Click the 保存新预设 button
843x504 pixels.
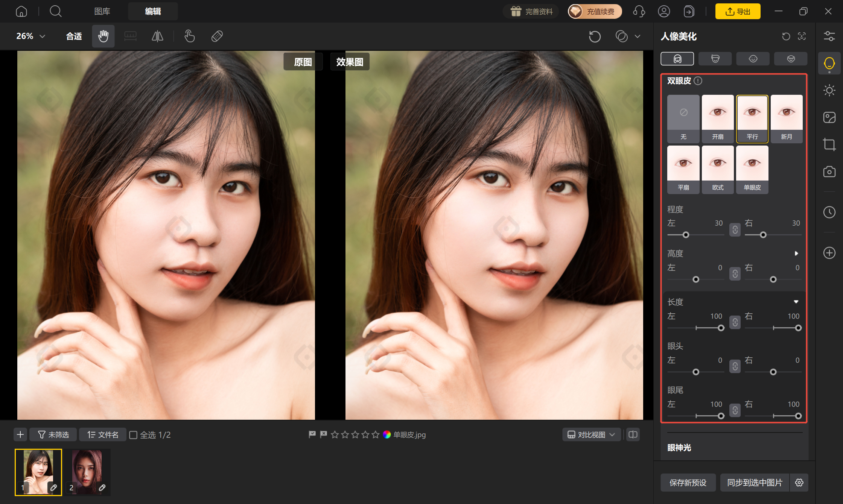688,483
